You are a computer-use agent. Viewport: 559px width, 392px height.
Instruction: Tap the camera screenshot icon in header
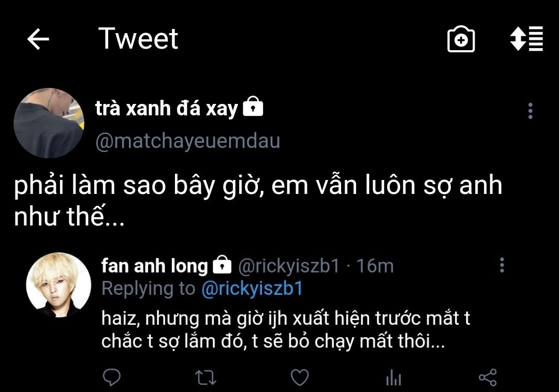pos(461,39)
